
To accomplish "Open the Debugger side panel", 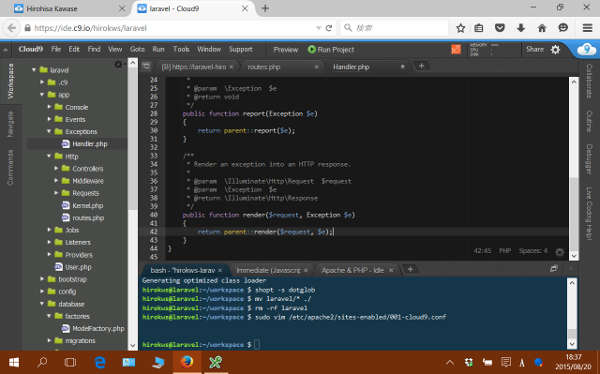I will tap(589, 159).
